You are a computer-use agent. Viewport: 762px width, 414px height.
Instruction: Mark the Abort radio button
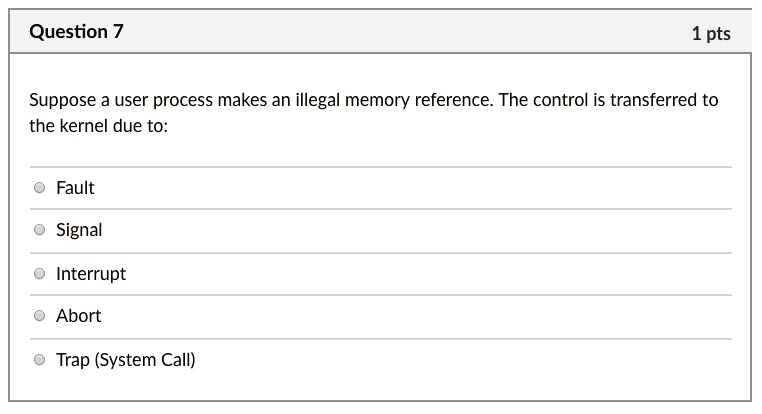40,316
